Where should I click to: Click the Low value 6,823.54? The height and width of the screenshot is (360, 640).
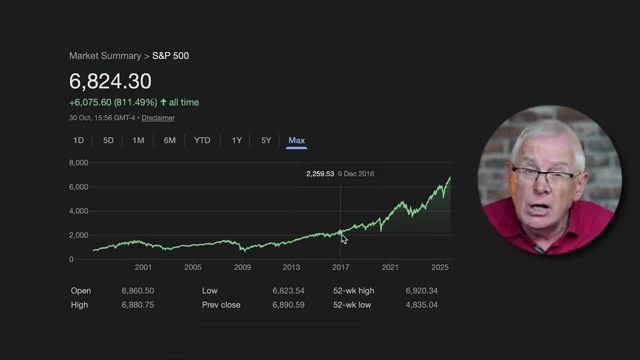coord(289,291)
